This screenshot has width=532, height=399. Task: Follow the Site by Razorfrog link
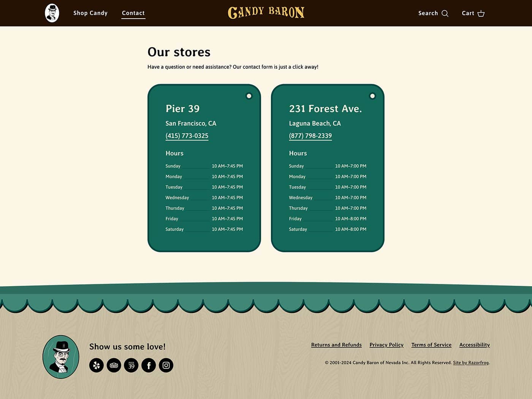471,363
